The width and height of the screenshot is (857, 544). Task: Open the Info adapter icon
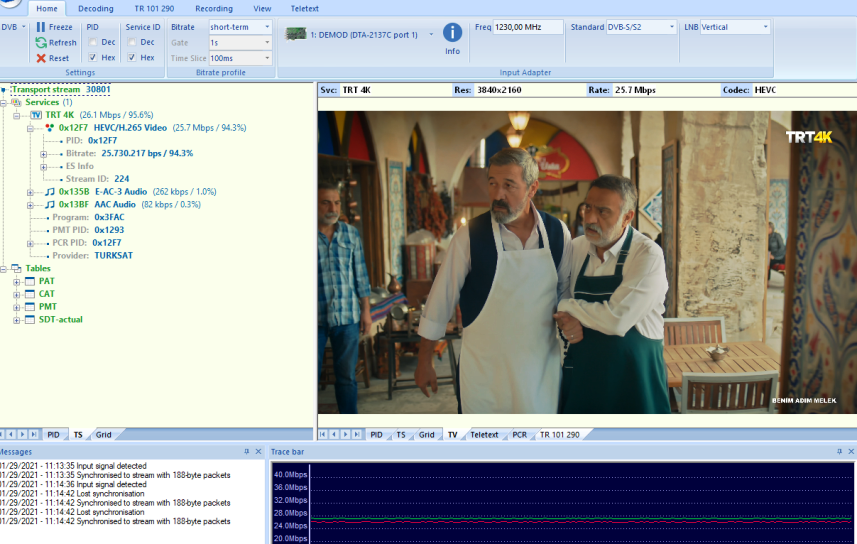pos(452,33)
